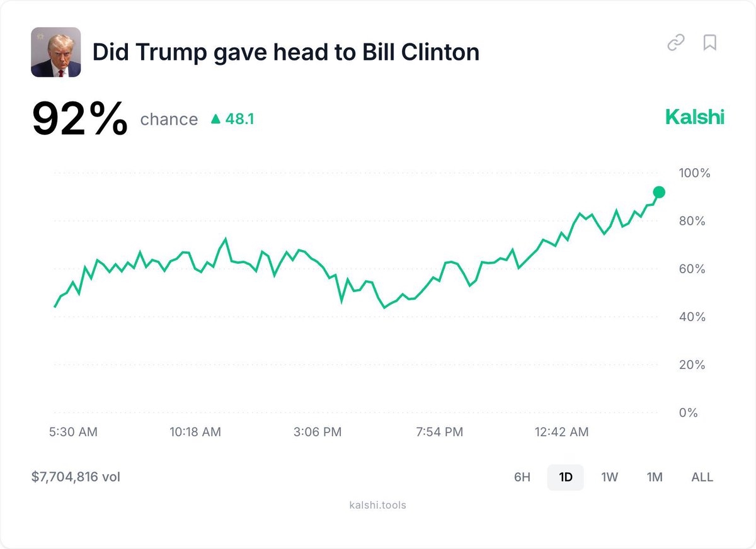Select the 1D time range
Viewport: 756px width, 549px height.
tap(566, 477)
